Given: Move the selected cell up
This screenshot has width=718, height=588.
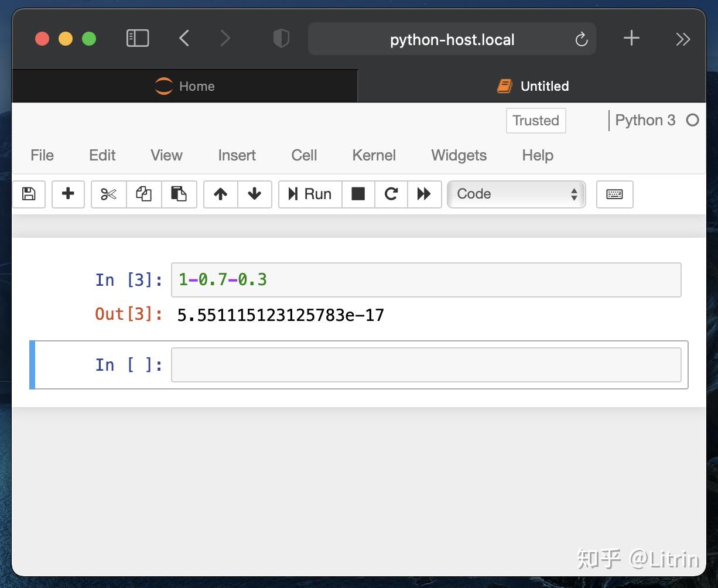Looking at the screenshot, I should point(220,194).
